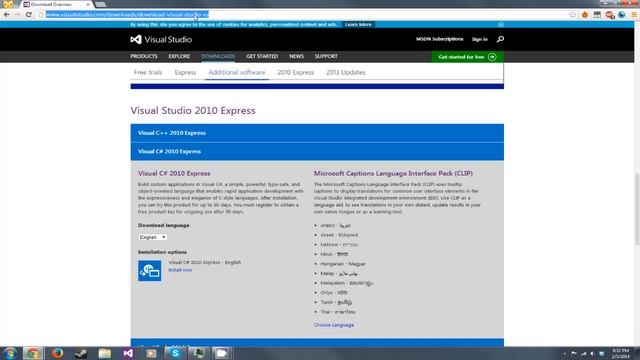The width and height of the screenshot is (640, 360).
Task: Open Steam from the taskbar
Action: pyautogui.click(x=81, y=353)
